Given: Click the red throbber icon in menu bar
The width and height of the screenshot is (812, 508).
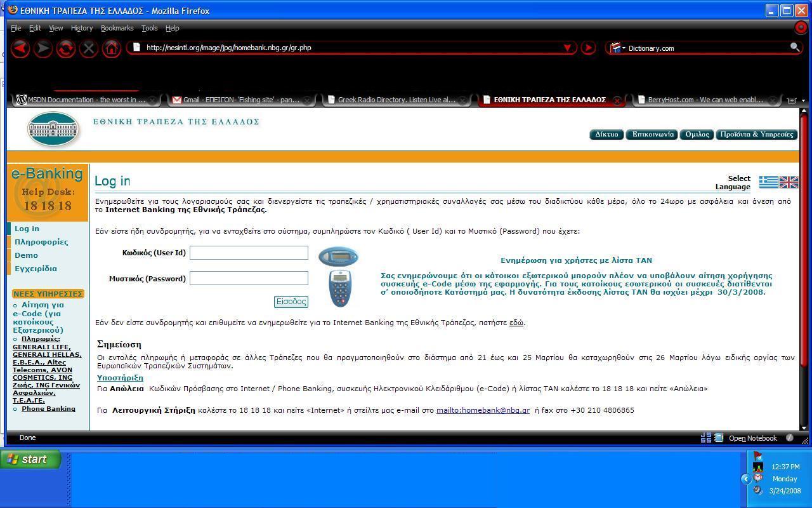Looking at the screenshot, I should (801, 27).
